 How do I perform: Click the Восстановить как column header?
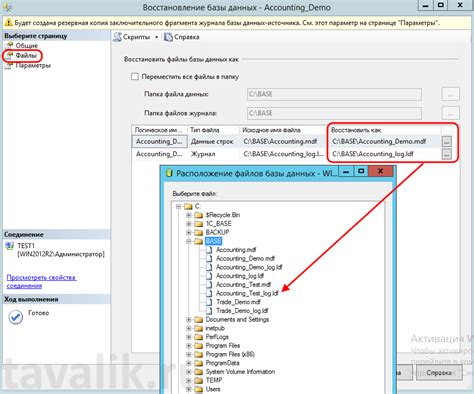tap(385, 130)
